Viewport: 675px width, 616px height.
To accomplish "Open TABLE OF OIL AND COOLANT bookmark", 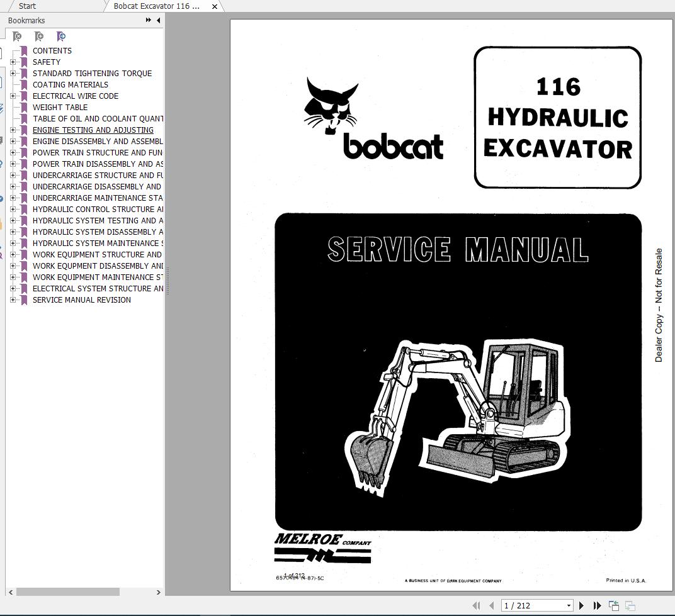I will (x=98, y=119).
